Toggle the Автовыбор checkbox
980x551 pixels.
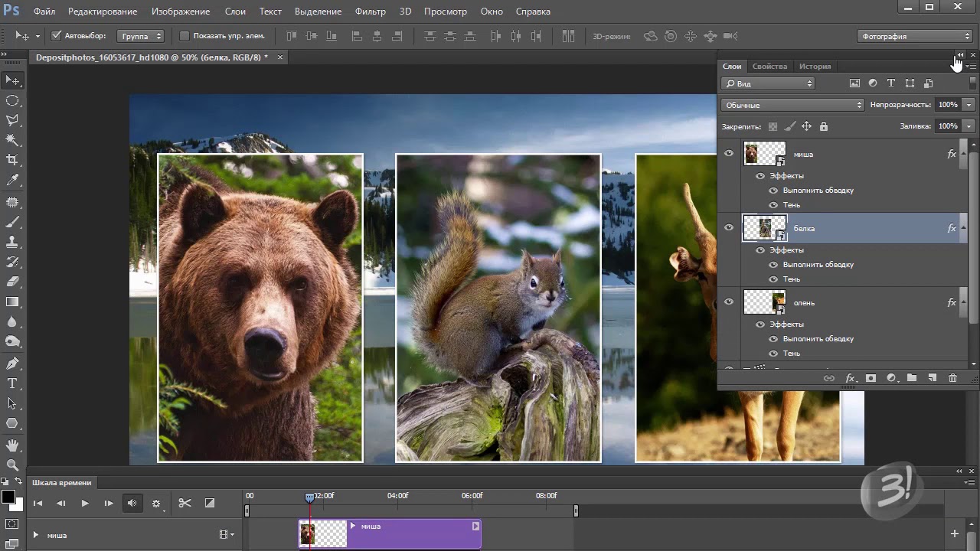pos(56,36)
